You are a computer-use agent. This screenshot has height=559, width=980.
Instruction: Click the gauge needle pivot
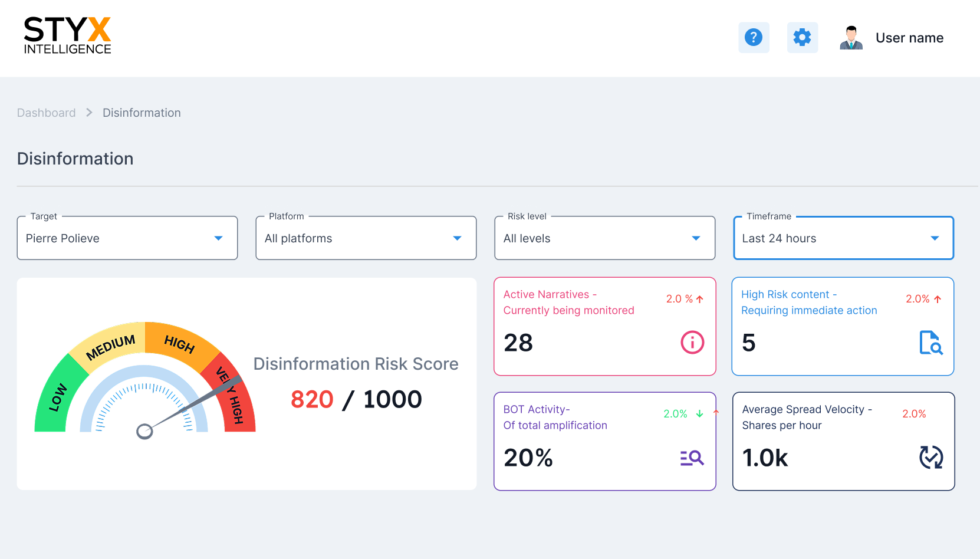144,432
